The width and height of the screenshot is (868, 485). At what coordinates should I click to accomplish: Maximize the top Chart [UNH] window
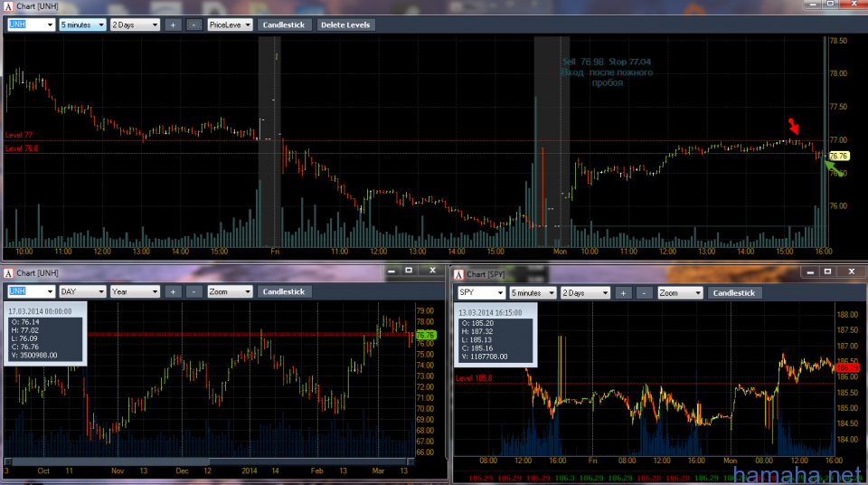point(830,4)
